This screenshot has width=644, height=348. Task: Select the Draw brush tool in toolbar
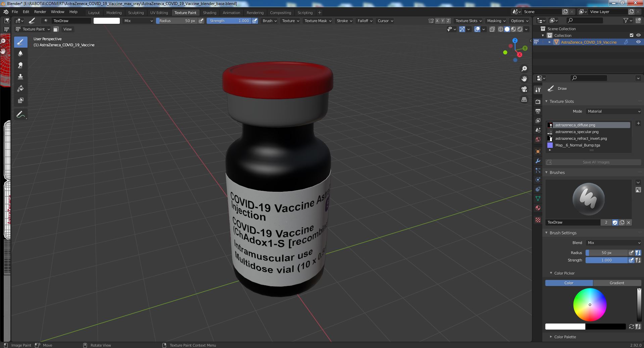pos(20,42)
